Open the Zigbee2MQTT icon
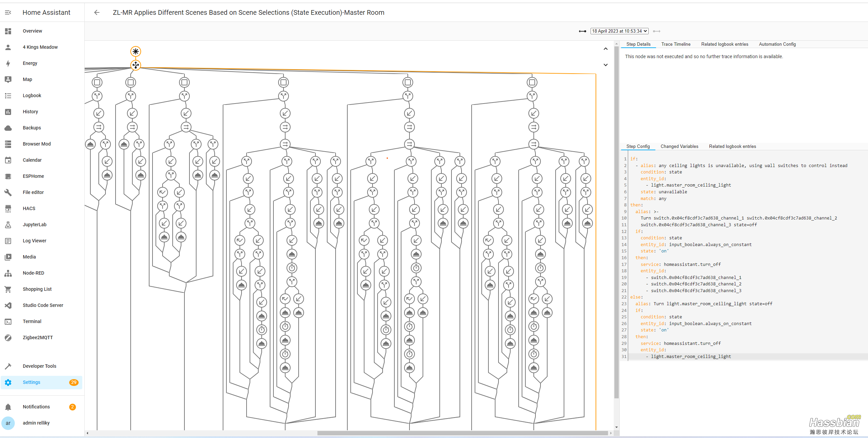The width and height of the screenshot is (868, 438). pyautogui.click(x=8, y=337)
